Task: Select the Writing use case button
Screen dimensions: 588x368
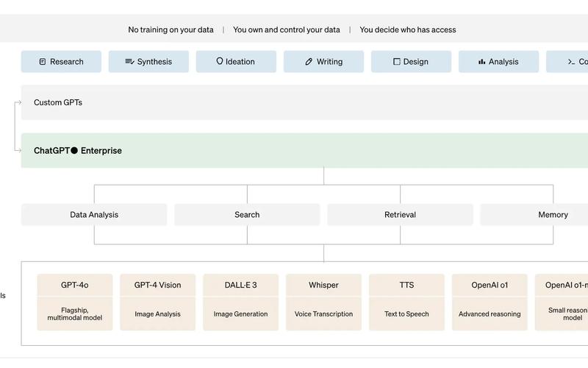Action: [323, 62]
